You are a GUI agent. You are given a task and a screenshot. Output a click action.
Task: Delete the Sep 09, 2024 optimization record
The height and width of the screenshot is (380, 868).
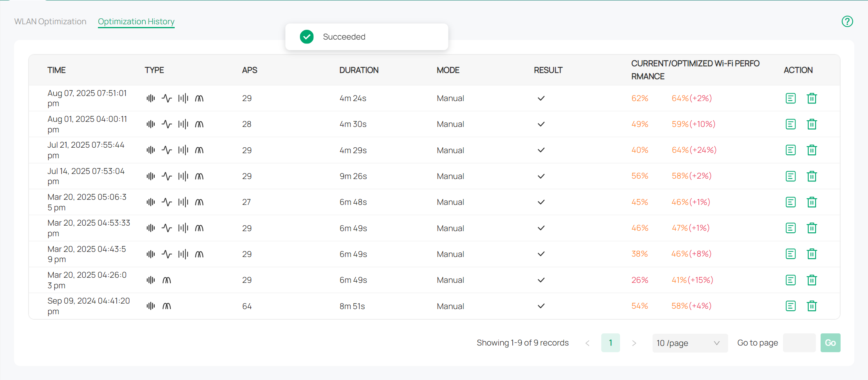click(812, 306)
